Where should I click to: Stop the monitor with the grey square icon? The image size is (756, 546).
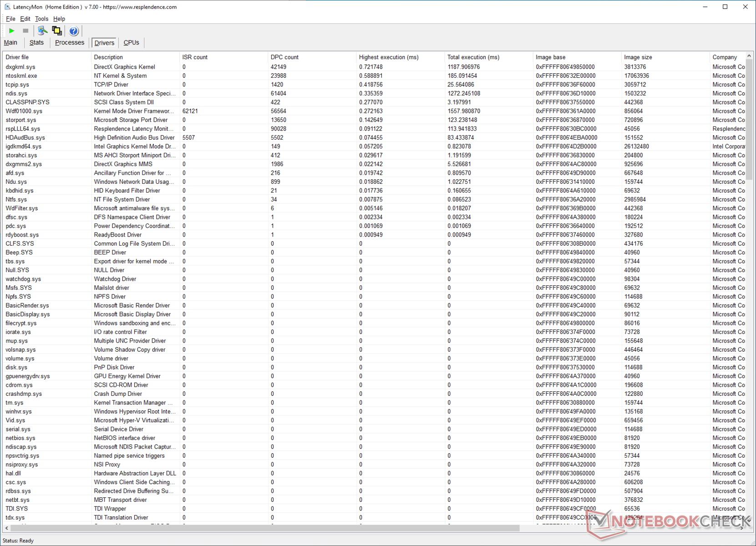click(x=25, y=31)
